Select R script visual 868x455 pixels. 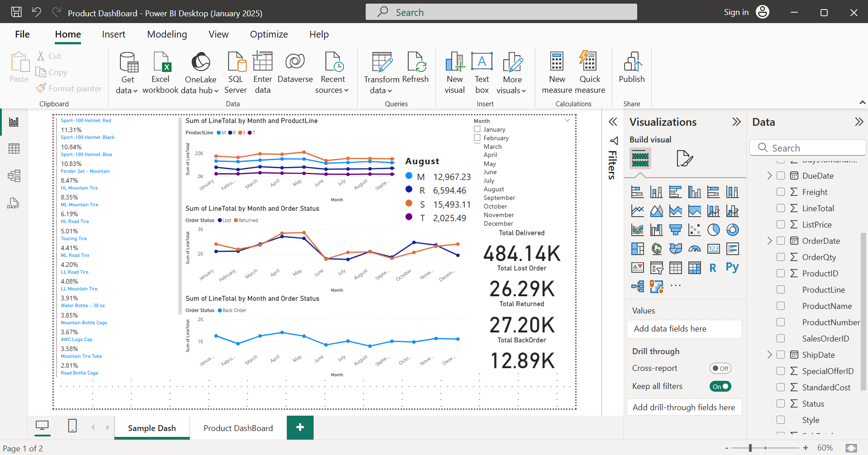coord(713,268)
